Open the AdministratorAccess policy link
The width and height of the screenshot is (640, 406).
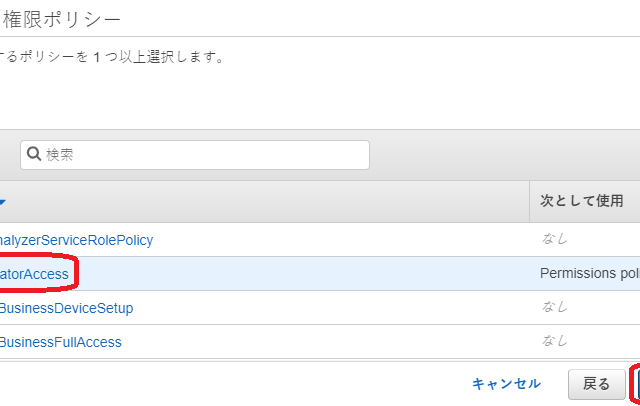pos(34,274)
